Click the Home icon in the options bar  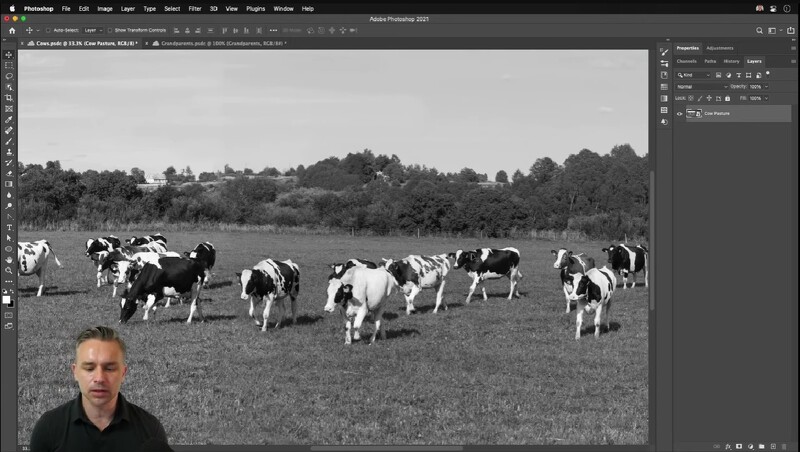12,30
